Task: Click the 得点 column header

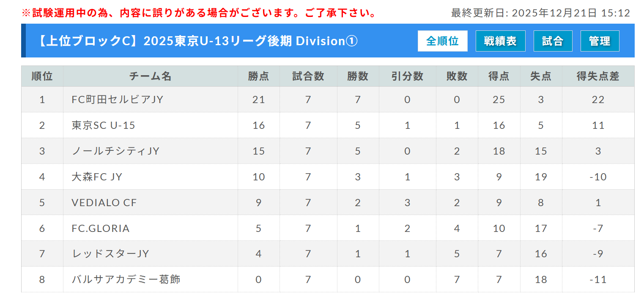Action: (x=499, y=76)
